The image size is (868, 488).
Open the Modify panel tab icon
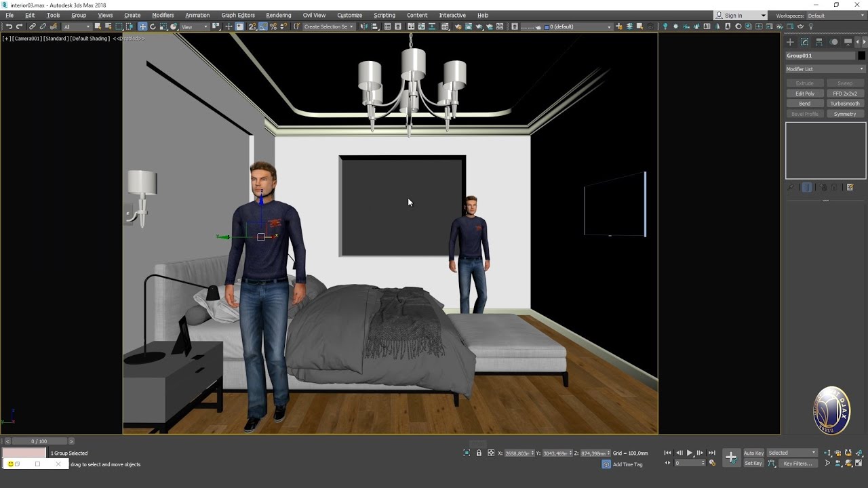804,41
